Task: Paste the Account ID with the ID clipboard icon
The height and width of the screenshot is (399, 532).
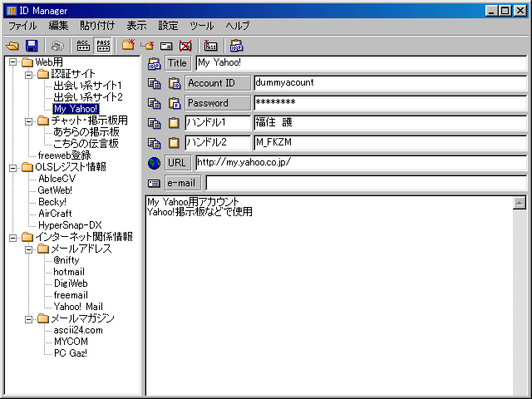Action: click(175, 83)
